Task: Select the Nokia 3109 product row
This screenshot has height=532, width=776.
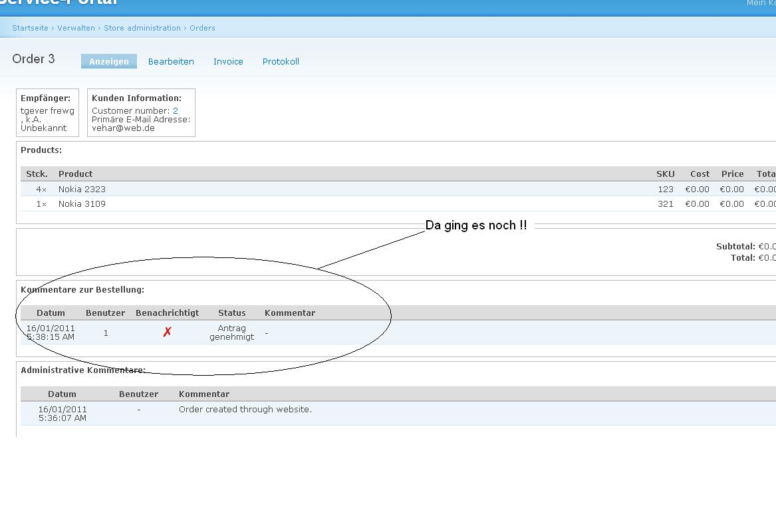Action: (x=82, y=204)
